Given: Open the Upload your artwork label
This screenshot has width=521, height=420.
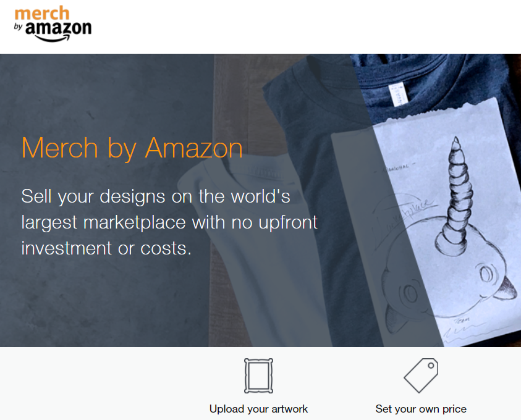Looking at the screenshot, I should click(258, 409).
